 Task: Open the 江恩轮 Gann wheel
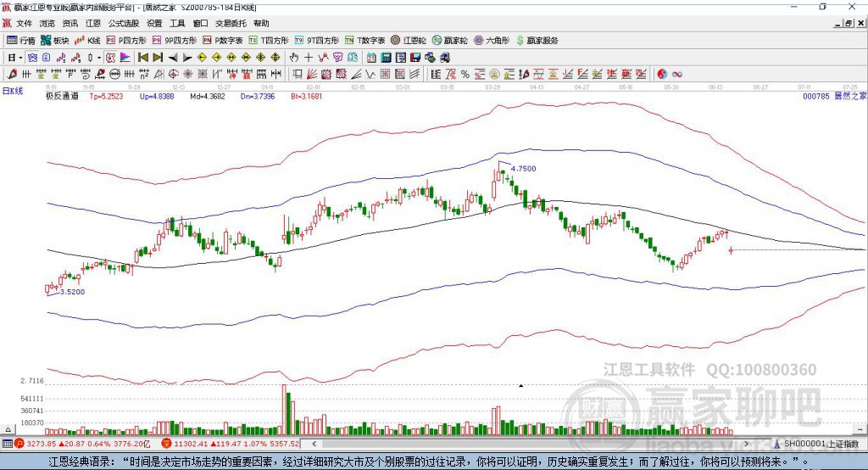click(x=409, y=41)
